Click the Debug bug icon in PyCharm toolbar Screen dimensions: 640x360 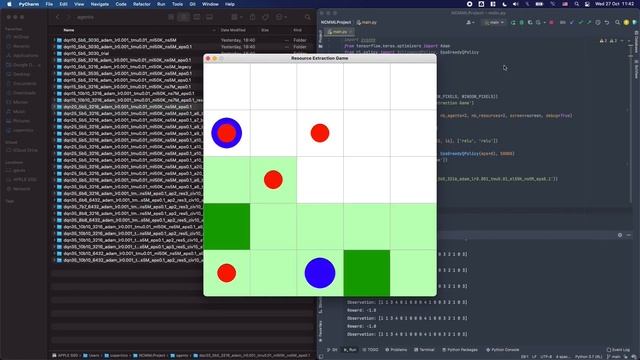(x=522, y=22)
